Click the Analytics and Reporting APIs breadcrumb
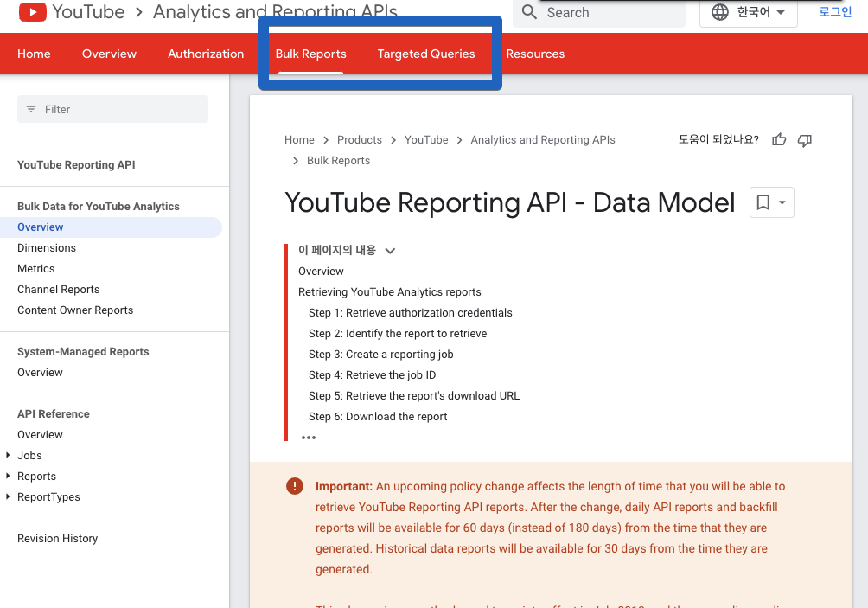The width and height of the screenshot is (868, 608). coord(543,139)
